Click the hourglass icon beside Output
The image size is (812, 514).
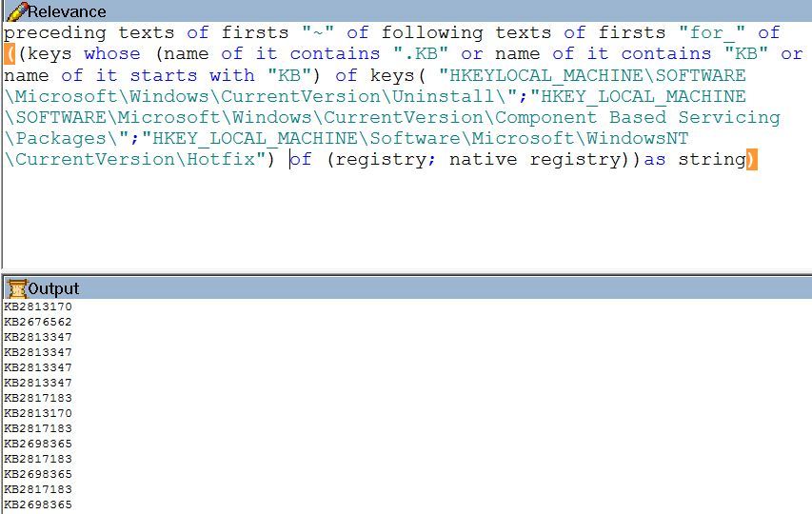pos(17,288)
